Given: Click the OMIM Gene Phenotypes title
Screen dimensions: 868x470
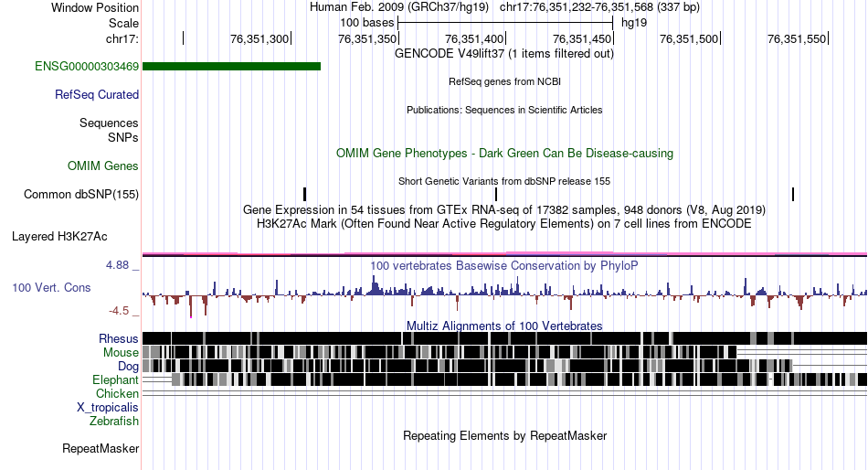Looking at the screenshot, I should [505, 153].
